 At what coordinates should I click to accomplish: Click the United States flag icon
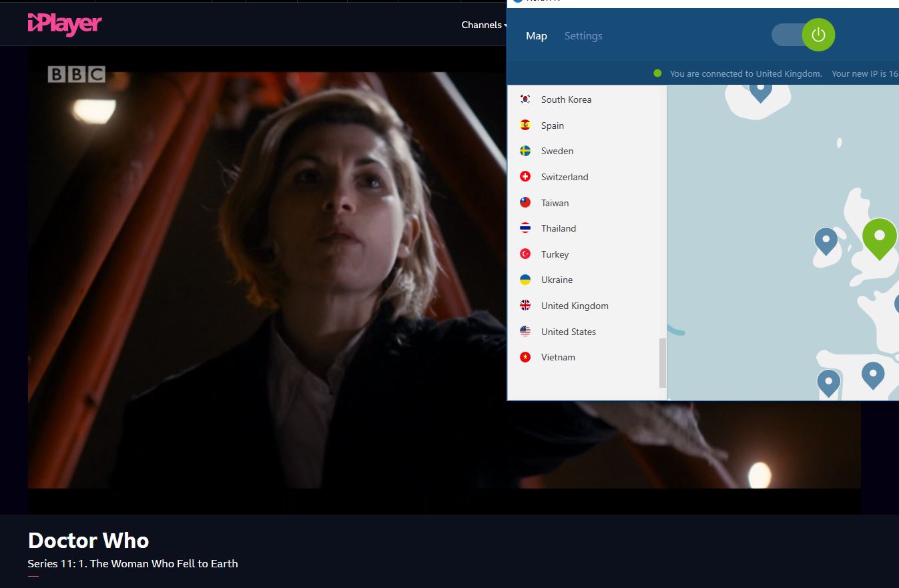click(525, 331)
